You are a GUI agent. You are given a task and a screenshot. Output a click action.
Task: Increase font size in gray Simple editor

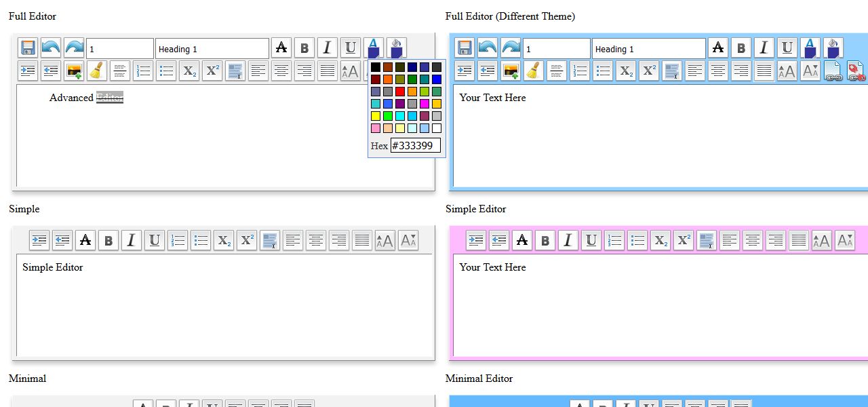[385, 240]
